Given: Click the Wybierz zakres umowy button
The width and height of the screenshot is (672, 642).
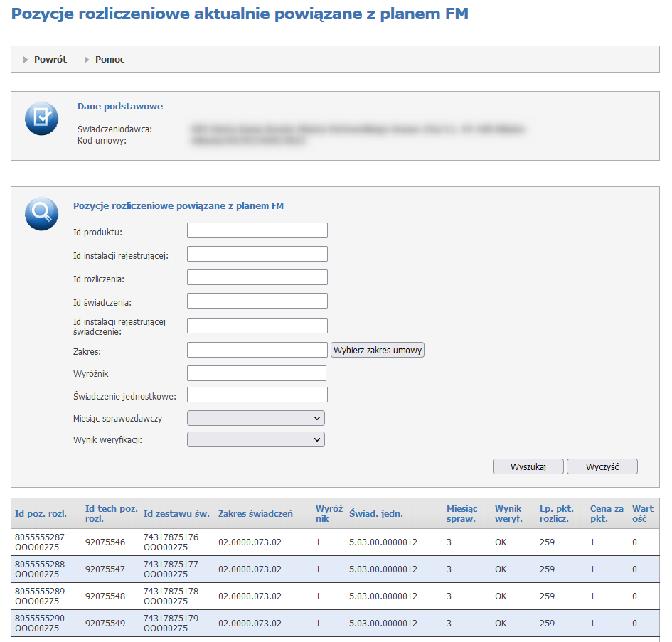Looking at the screenshot, I should point(377,350).
